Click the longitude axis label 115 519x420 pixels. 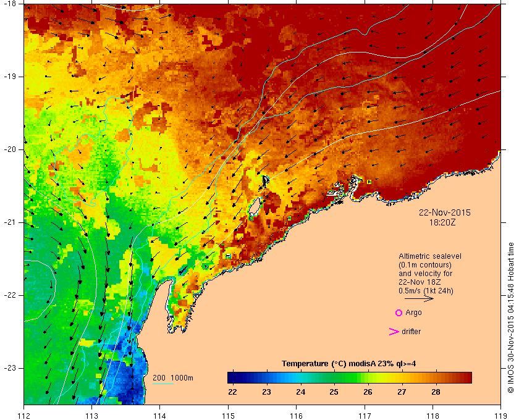(x=228, y=416)
